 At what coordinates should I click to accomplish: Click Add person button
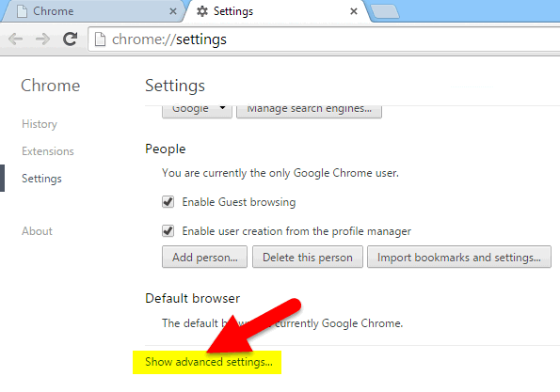pos(204,257)
